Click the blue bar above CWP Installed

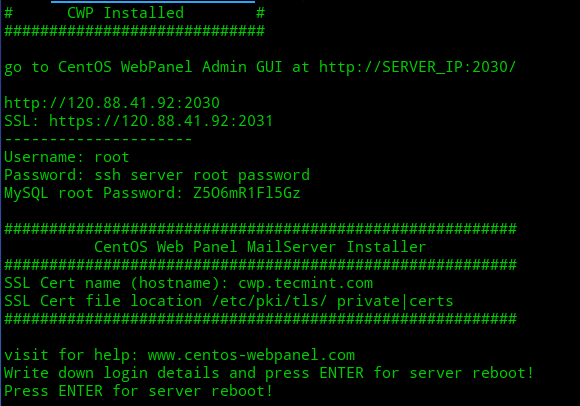(153, 2)
